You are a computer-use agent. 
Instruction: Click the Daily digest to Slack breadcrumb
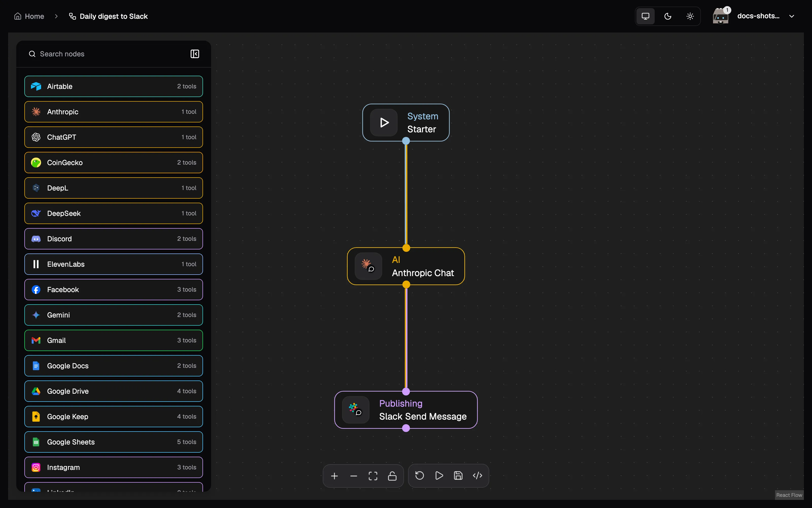[108, 16]
